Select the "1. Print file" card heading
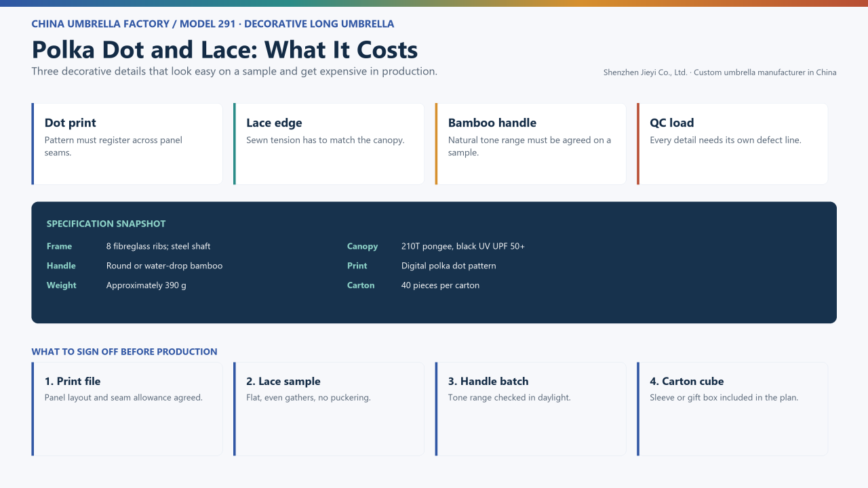The image size is (868, 488). [x=73, y=381]
